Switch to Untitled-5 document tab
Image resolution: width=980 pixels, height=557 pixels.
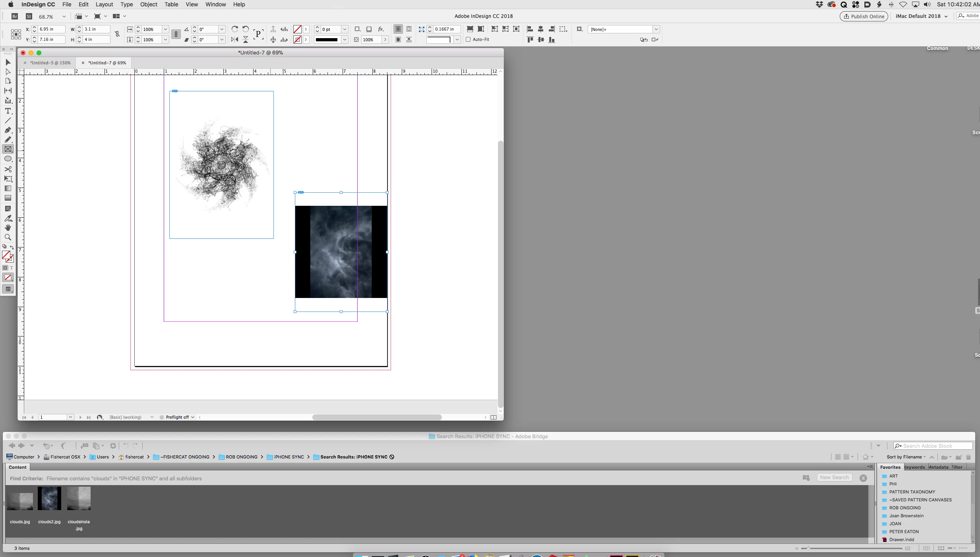(x=50, y=63)
